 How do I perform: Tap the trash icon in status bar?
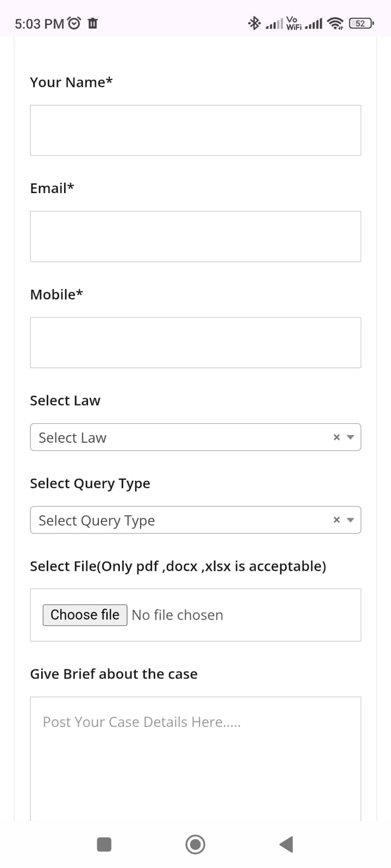pos(93,23)
